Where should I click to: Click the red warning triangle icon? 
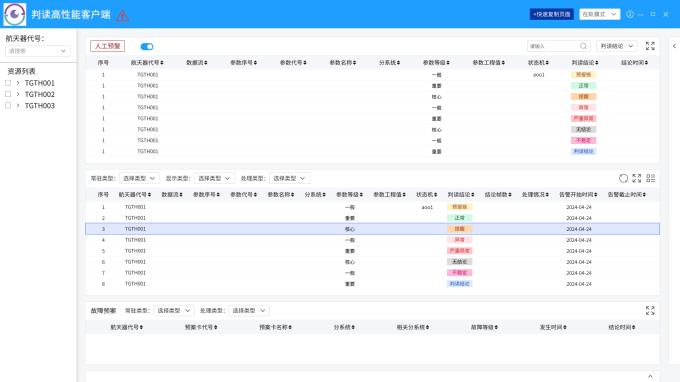122,16
